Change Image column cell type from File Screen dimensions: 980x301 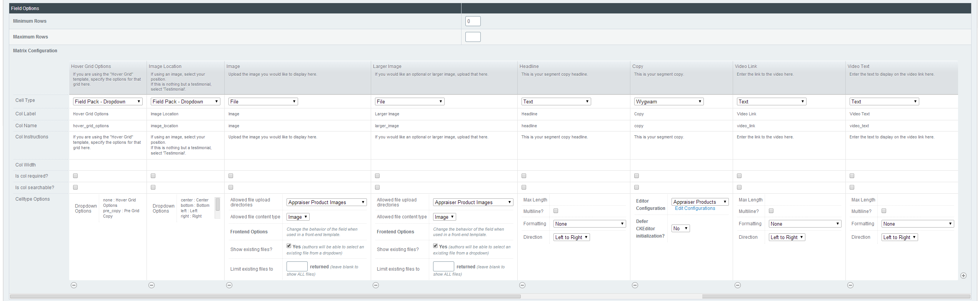coord(263,101)
